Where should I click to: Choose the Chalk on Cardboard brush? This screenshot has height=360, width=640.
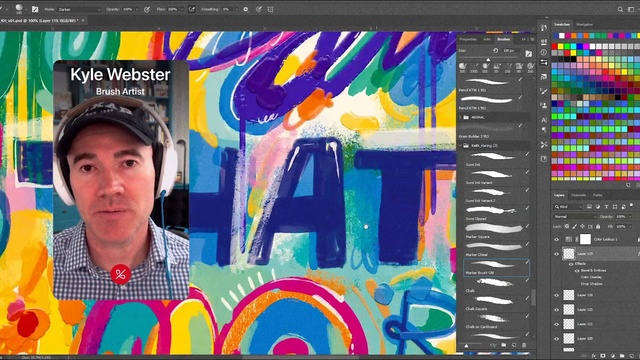pos(496,322)
